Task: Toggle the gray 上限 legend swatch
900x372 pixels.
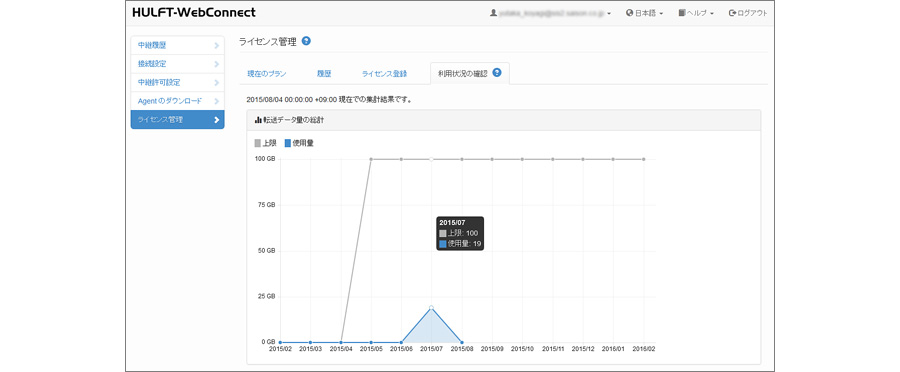Action: point(258,143)
